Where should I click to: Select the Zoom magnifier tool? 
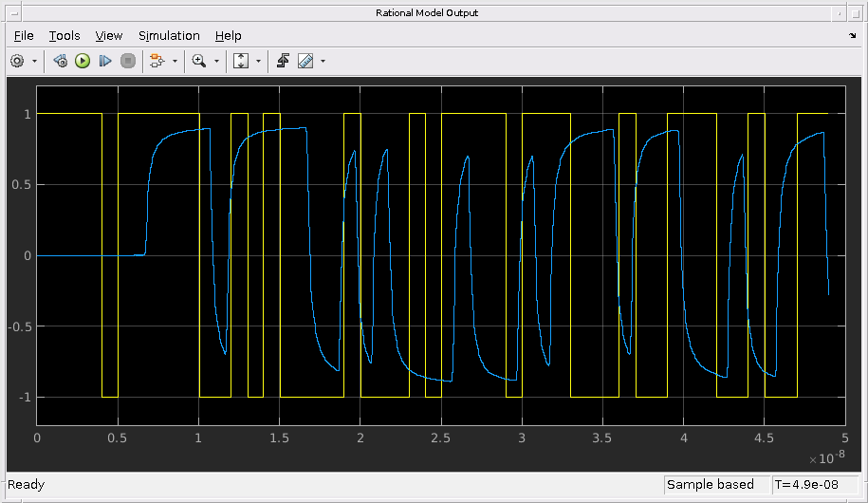tap(198, 61)
